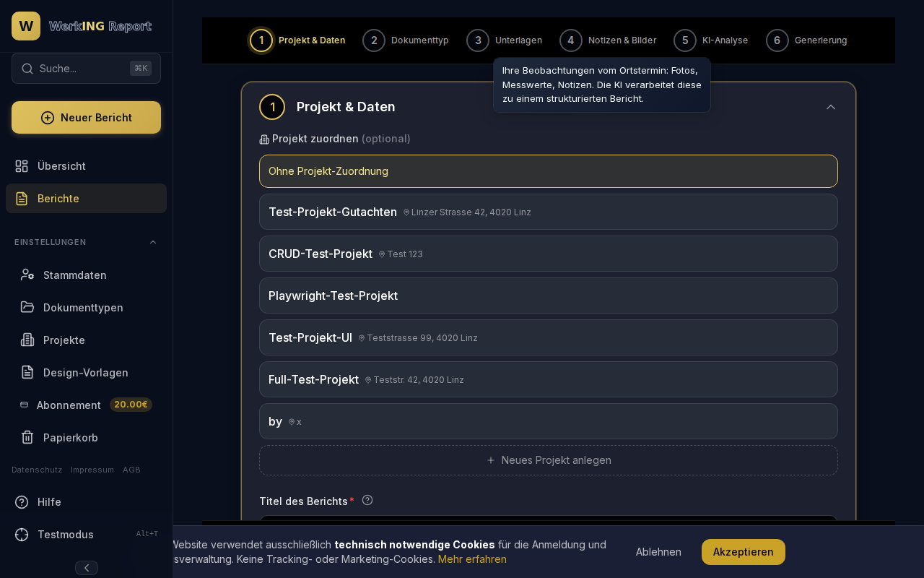The image size is (924, 578).
Task: Click Neuer Bericht button
Action: click(86, 117)
